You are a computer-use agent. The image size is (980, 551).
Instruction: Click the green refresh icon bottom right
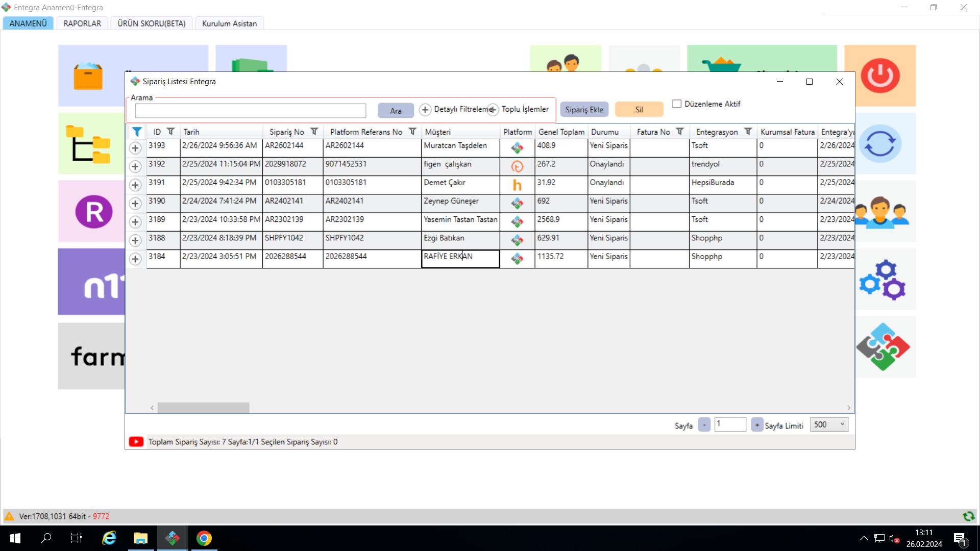pyautogui.click(x=968, y=516)
